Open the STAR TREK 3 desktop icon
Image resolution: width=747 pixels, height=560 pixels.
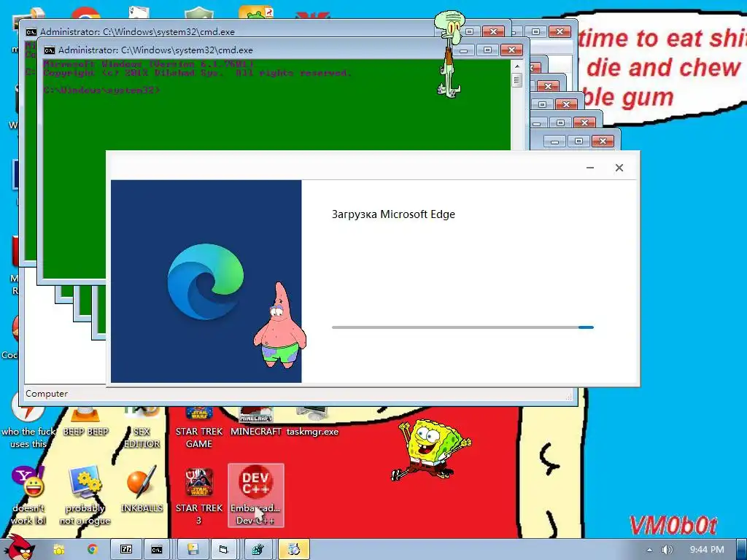point(199,495)
